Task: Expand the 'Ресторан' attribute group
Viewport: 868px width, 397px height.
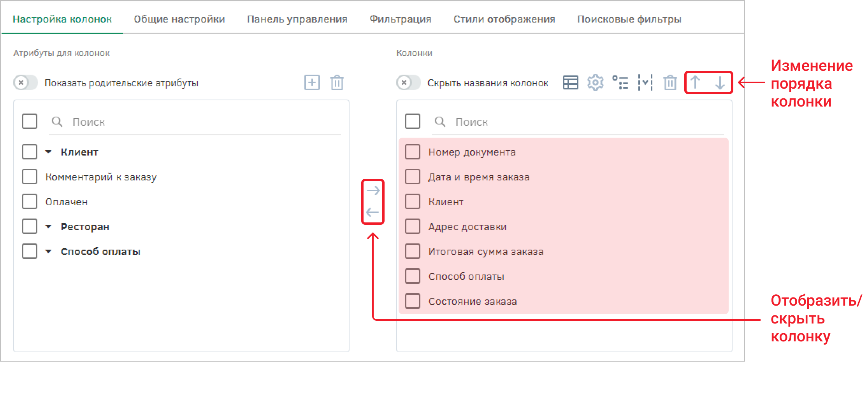Action: [48, 227]
